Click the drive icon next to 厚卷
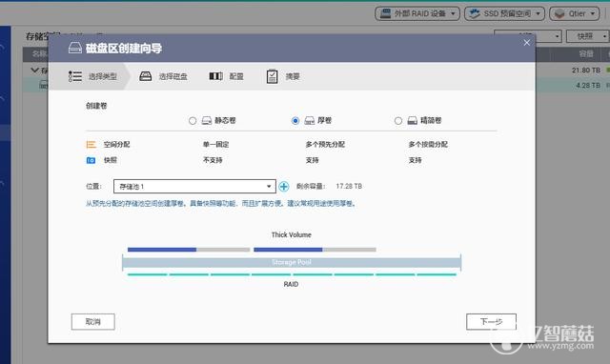Screen dimensions: 610x364 point(309,121)
